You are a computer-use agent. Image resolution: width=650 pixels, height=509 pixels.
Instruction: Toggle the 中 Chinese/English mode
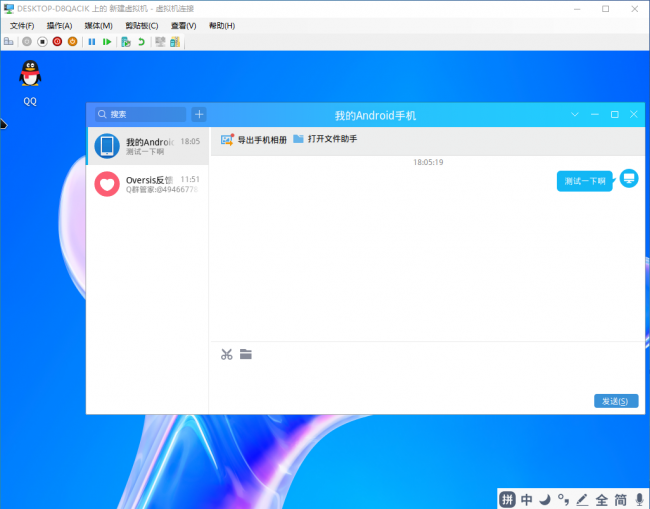coord(526,499)
